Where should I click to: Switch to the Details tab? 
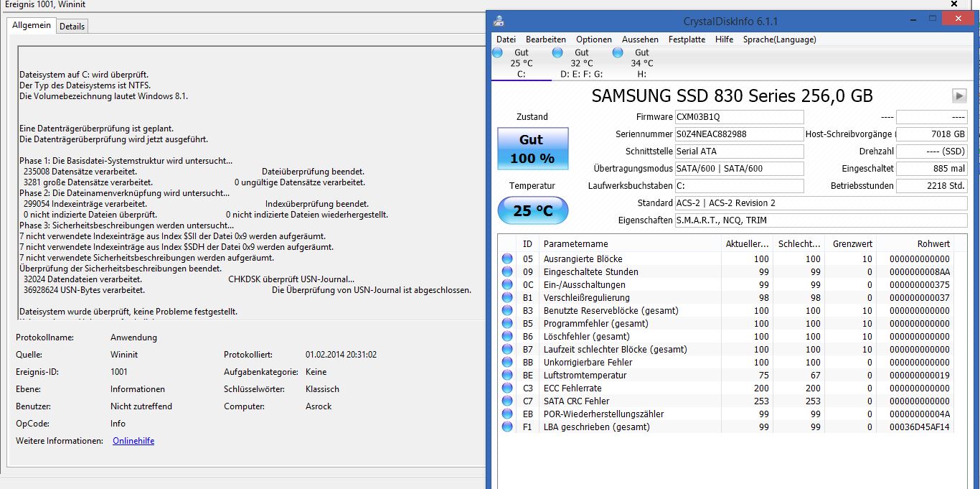pyautogui.click(x=72, y=27)
